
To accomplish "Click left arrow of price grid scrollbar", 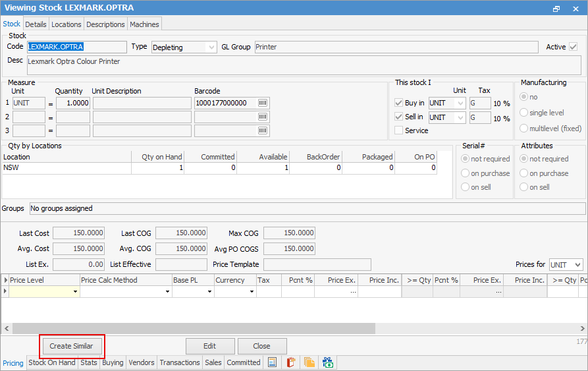I will [7, 328].
